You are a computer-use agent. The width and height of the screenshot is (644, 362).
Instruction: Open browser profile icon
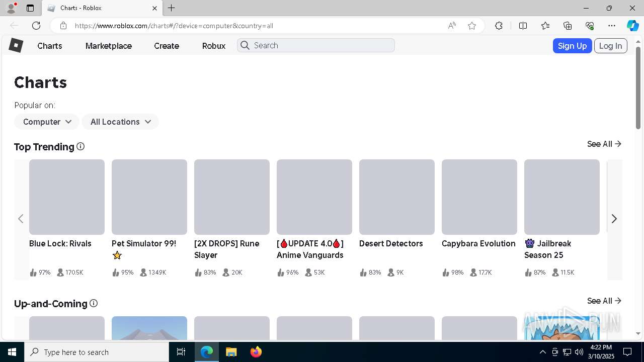(x=11, y=8)
